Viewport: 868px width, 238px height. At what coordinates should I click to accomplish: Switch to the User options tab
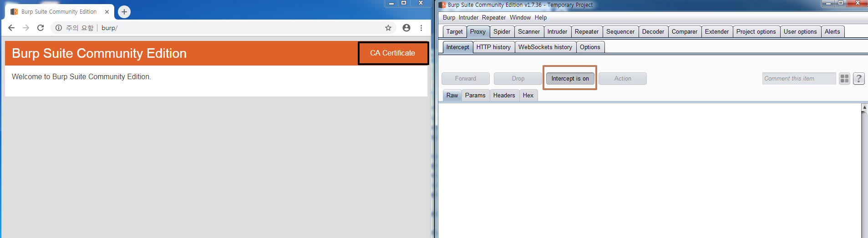pos(800,31)
